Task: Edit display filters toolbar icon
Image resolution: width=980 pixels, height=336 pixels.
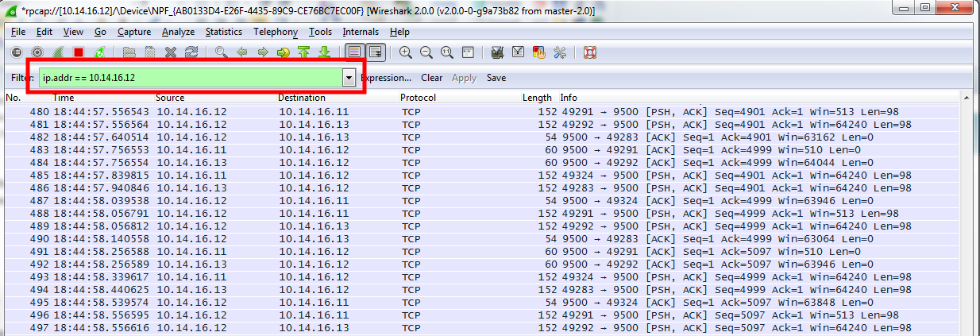Action: [519, 52]
